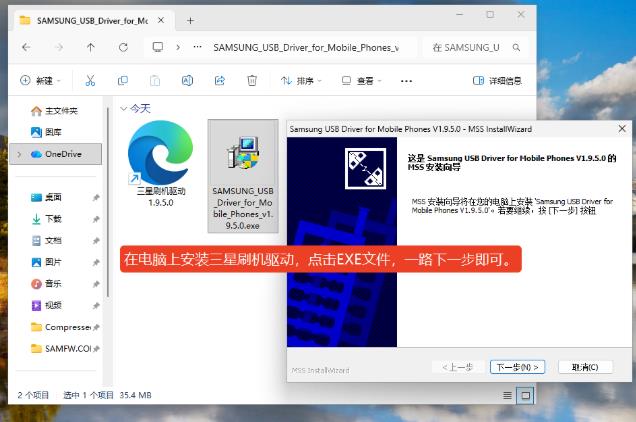636x422 pixels.
Task: Click the '2 个项目' status text
Action: pos(33,395)
